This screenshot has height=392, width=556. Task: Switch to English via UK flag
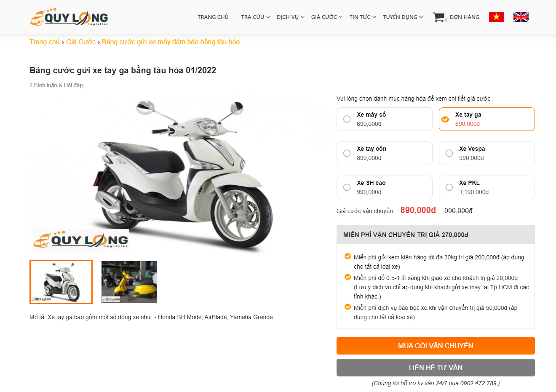click(x=521, y=17)
